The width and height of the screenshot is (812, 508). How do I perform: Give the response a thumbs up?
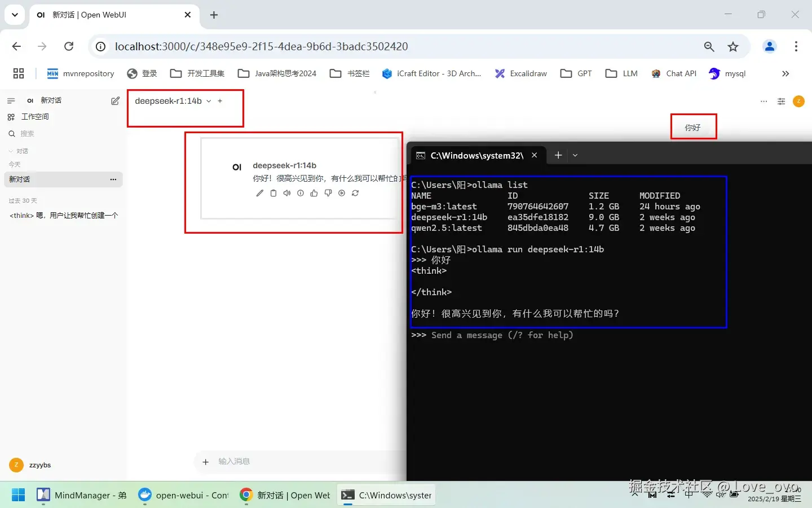[x=314, y=193]
